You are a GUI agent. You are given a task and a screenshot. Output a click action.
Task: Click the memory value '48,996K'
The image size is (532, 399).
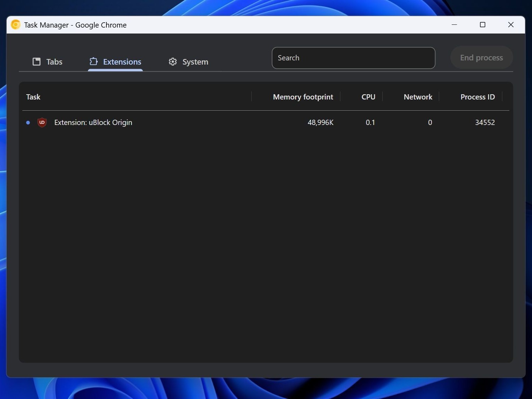pyautogui.click(x=320, y=123)
